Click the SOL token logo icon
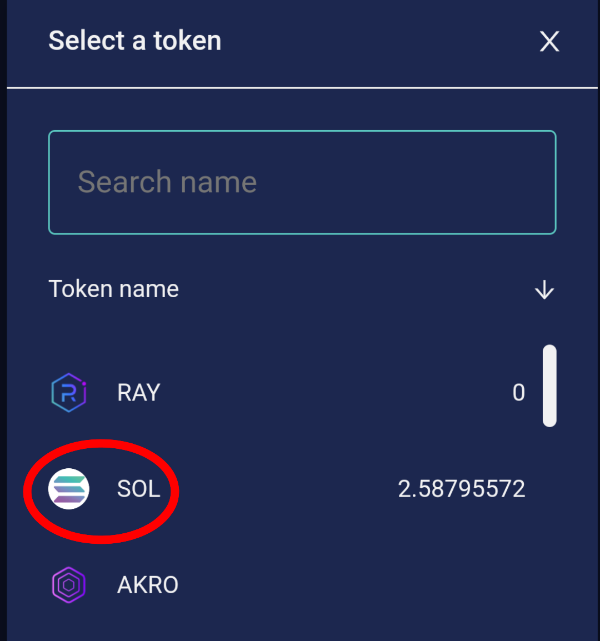Image resolution: width=600 pixels, height=641 pixels. click(x=69, y=489)
